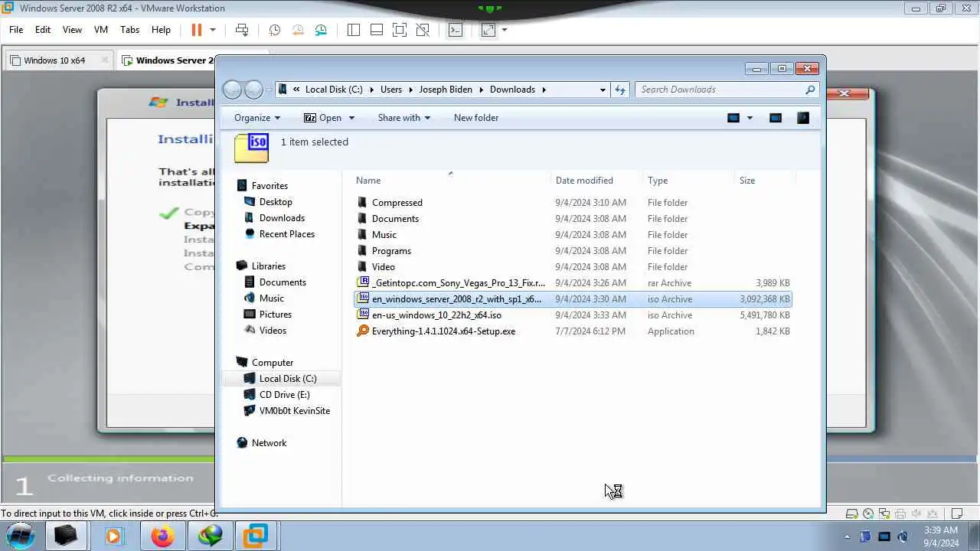
Task: Expand the arrow next to Open
Action: (351, 118)
